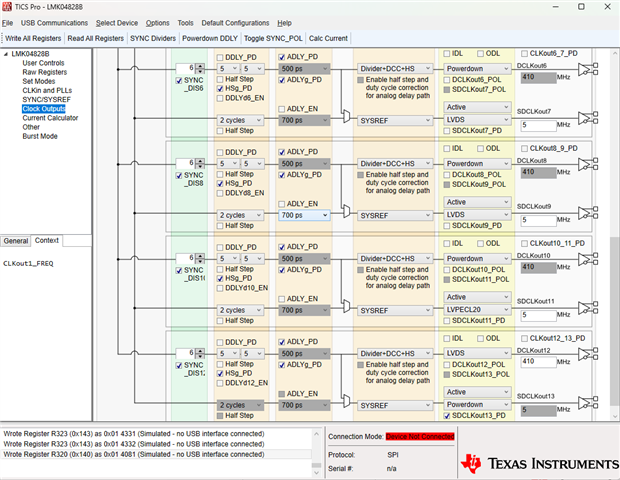This screenshot has height=480, width=620.
Task: Click the DCLKout8 output buffer symbol
Action: [x=588, y=164]
